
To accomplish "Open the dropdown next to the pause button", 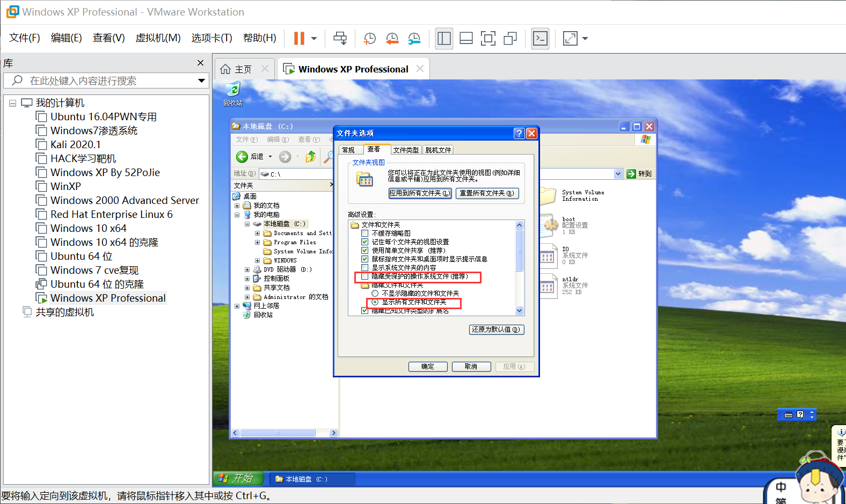I will [314, 38].
